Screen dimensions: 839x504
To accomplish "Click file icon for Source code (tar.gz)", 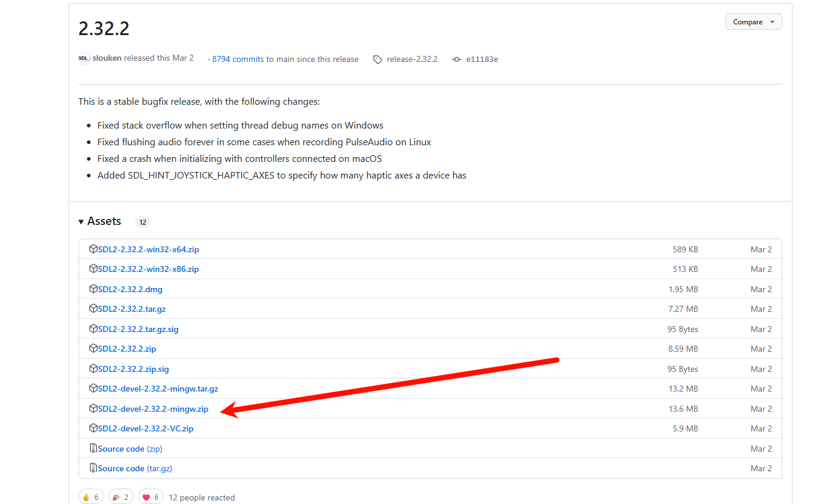I will point(93,468).
